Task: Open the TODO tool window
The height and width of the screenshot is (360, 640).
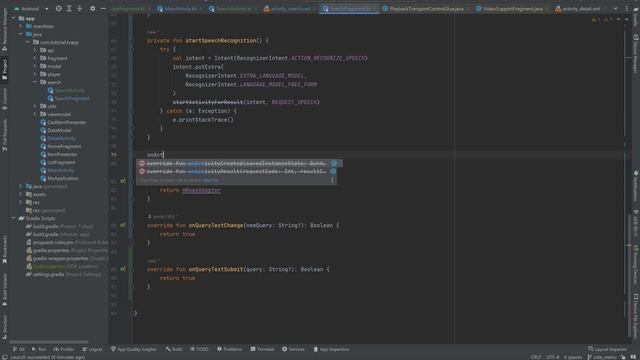Action: [x=199, y=349]
